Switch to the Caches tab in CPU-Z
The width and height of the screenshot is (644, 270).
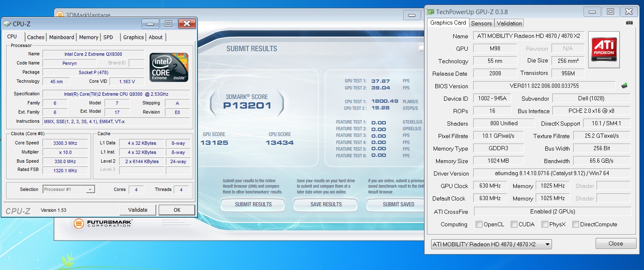[x=36, y=37]
